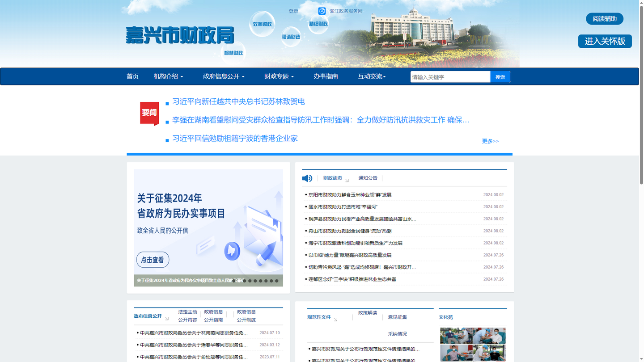Click the 阅读辅助 button
The image size is (644, 362).
tap(605, 19)
